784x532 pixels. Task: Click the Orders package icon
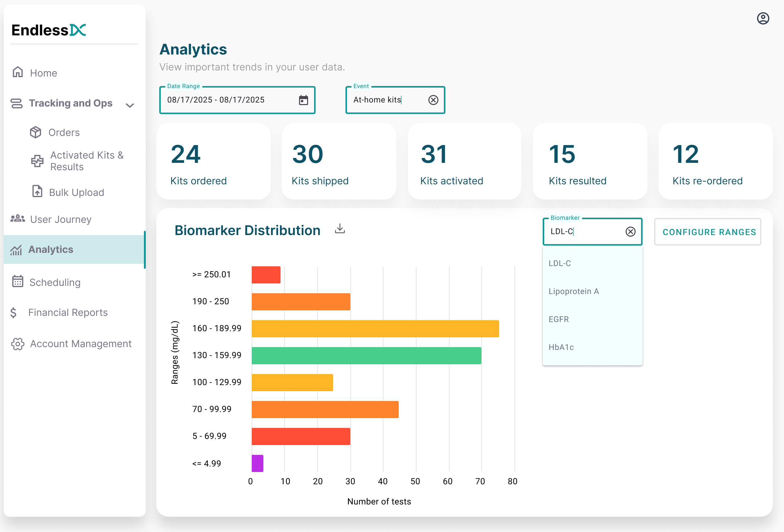[36, 132]
